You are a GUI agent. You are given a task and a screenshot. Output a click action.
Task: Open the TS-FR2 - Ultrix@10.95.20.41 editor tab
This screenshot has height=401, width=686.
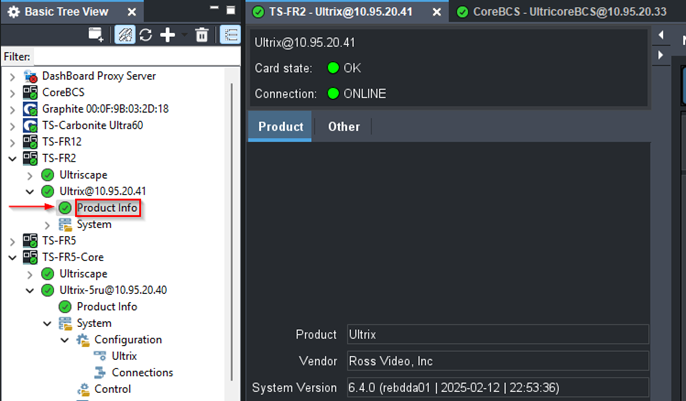tap(341, 12)
